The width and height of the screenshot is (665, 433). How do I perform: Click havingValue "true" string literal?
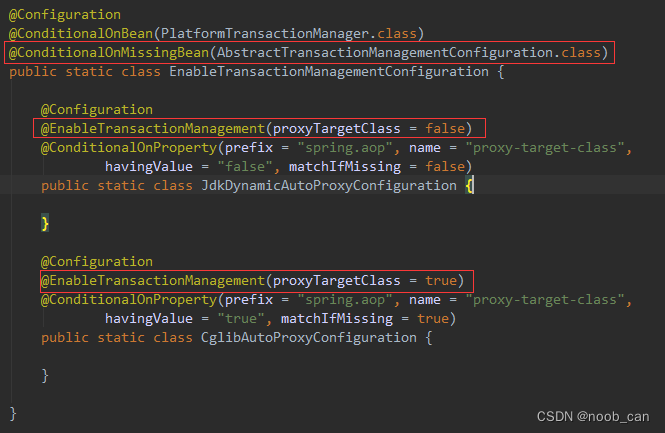pos(241,318)
